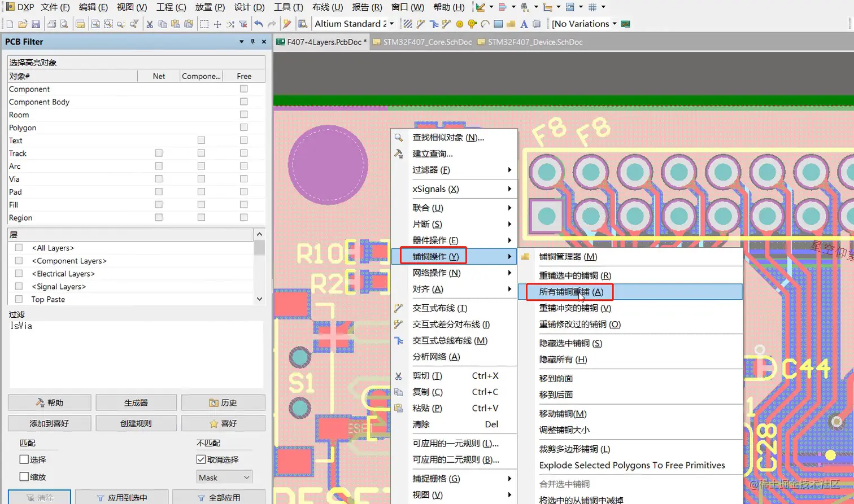
Task: Place a component from toolbar
Action: (537, 24)
